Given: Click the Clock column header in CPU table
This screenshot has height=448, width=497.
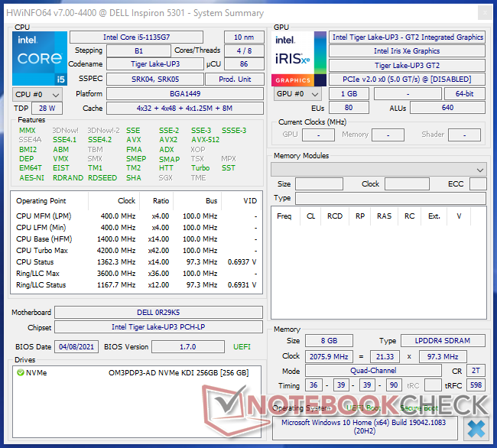Looking at the screenshot, I should click(x=126, y=201).
